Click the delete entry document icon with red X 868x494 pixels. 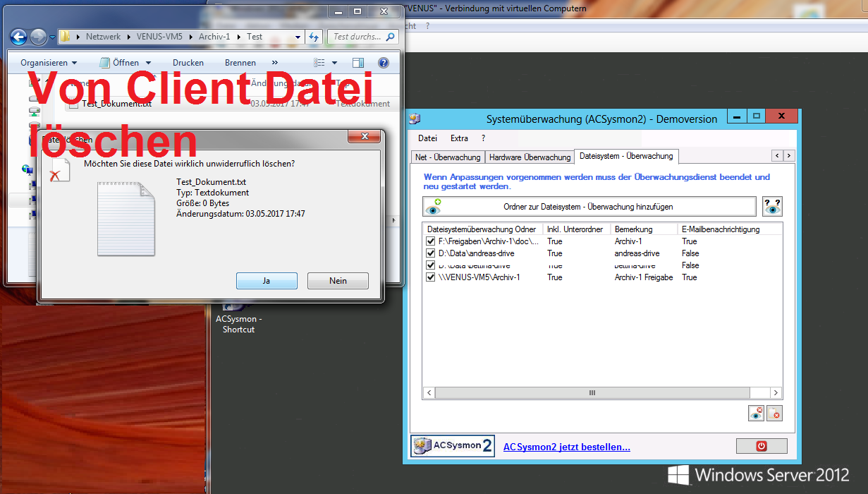pyautogui.click(x=775, y=414)
